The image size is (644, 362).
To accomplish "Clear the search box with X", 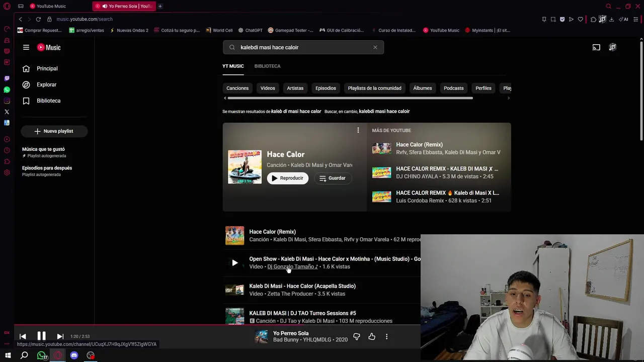I will point(375,47).
